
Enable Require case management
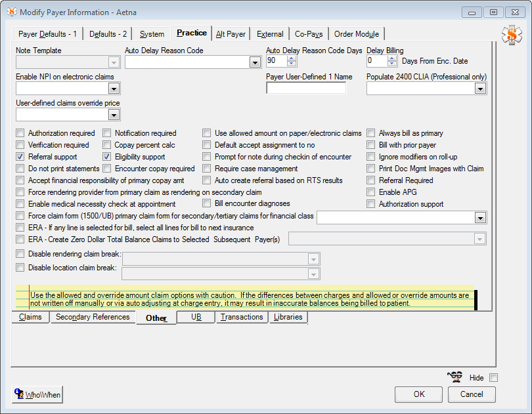pos(206,169)
